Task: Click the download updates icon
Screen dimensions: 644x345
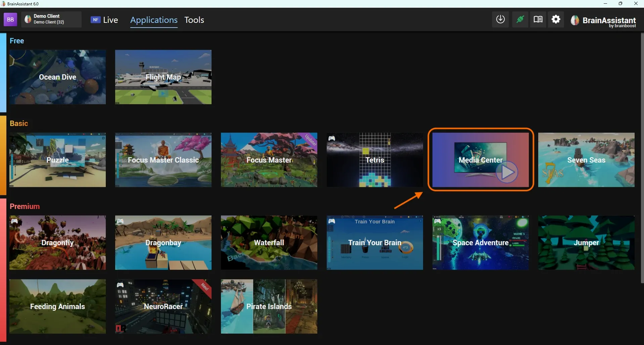Action: point(500,19)
